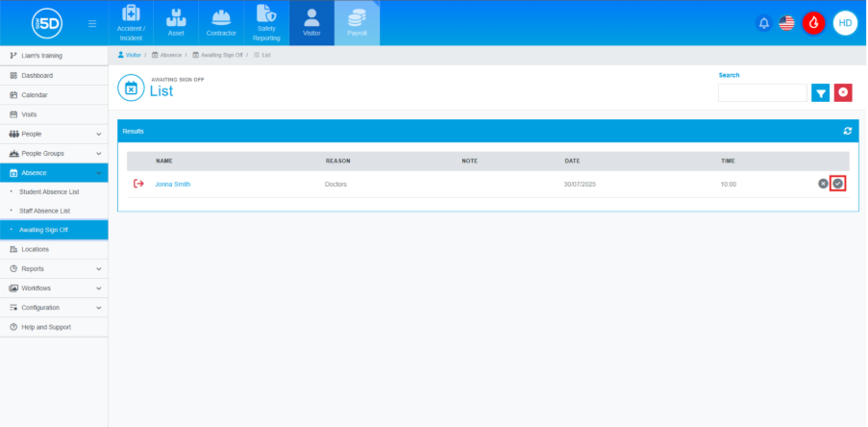Image resolution: width=868 pixels, height=427 pixels.
Task: Open the Safety Reporting module tab
Action: [x=266, y=23]
